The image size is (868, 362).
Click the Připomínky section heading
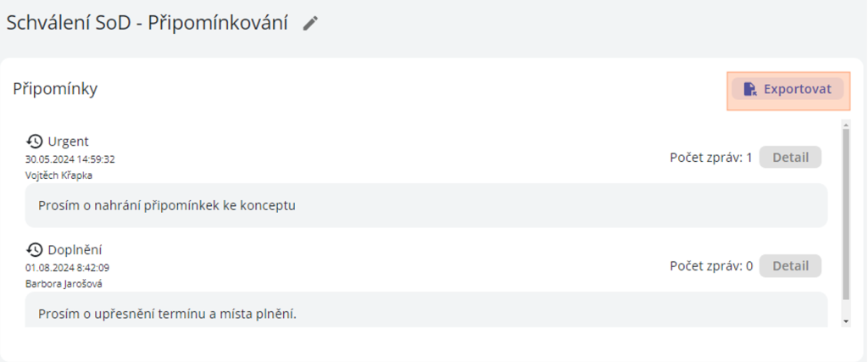[x=55, y=88]
